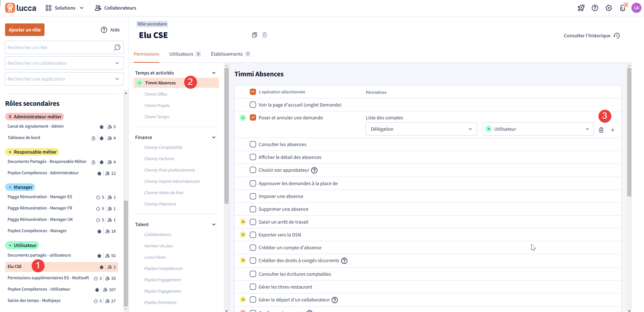Open the Rechercher une application dropdown

[64, 79]
